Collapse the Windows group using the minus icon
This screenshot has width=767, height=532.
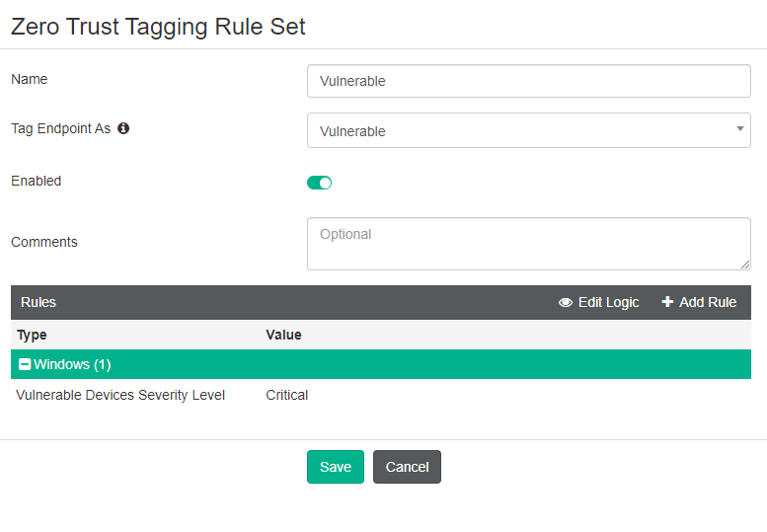click(x=25, y=364)
